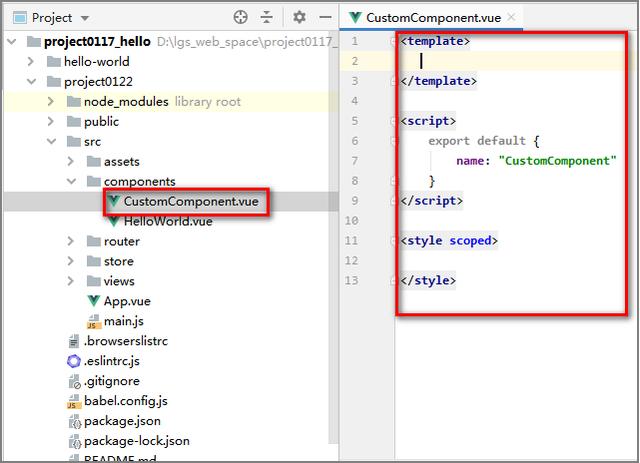Open App.vue file

[x=127, y=301]
